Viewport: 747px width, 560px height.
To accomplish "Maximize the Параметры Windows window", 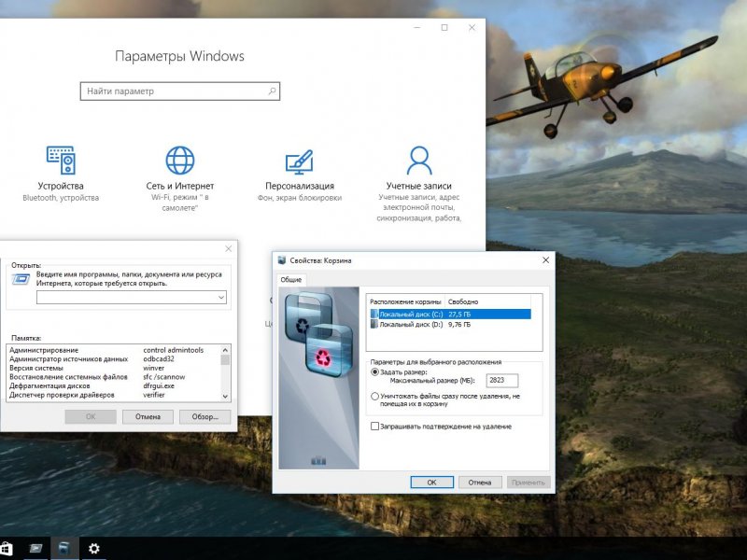I will click(444, 28).
